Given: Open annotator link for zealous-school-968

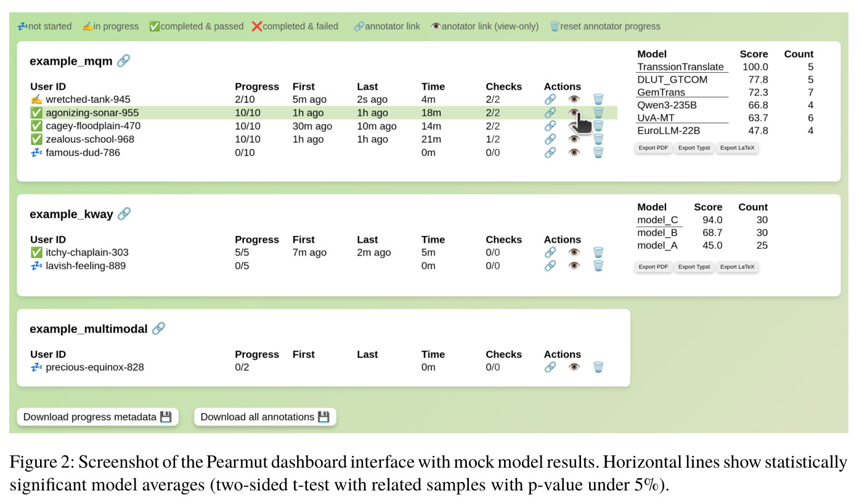Looking at the screenshot, I should (550, 139).
